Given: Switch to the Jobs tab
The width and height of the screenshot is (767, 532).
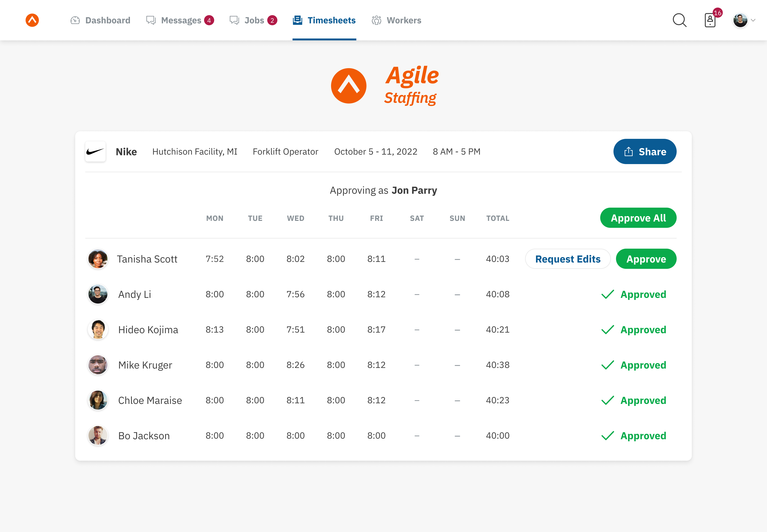Looking at the screenshot, I should [254, 20].
